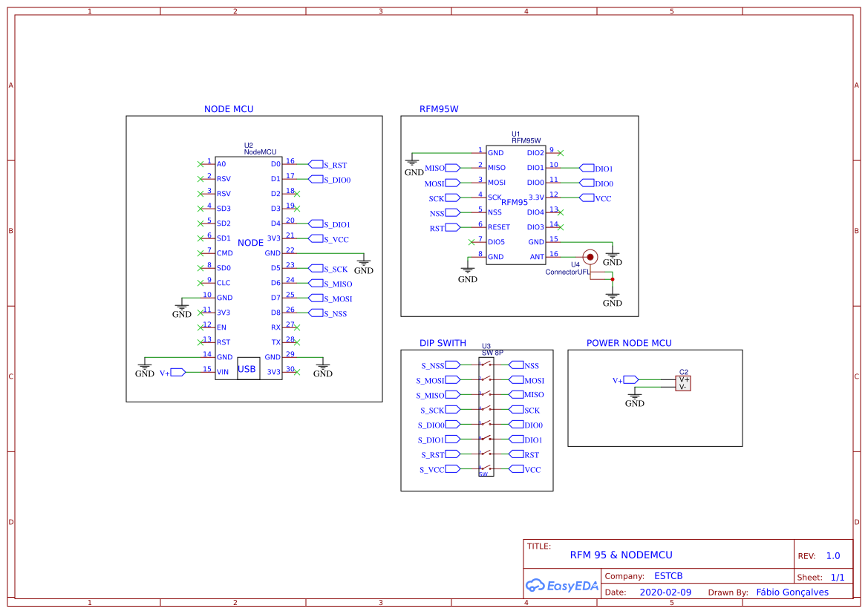Click the no-connect marker on pin A0
Screen dimensions: 868x614
(200, 163)
